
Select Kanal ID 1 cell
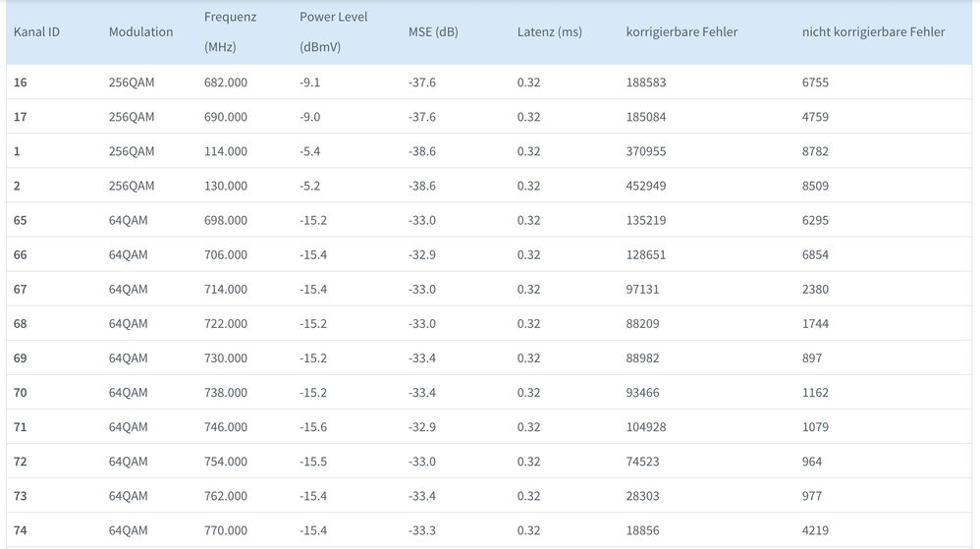(x=17, y=151)
